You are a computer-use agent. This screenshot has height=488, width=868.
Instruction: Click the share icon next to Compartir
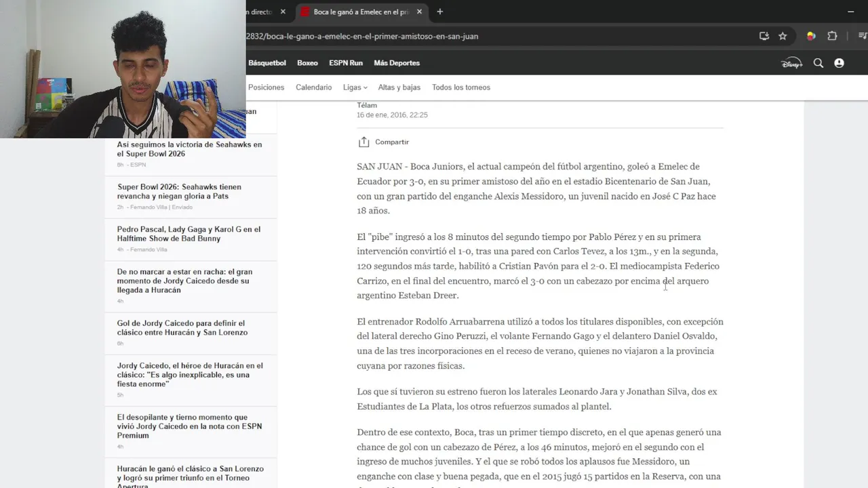(x=363, y=142)
